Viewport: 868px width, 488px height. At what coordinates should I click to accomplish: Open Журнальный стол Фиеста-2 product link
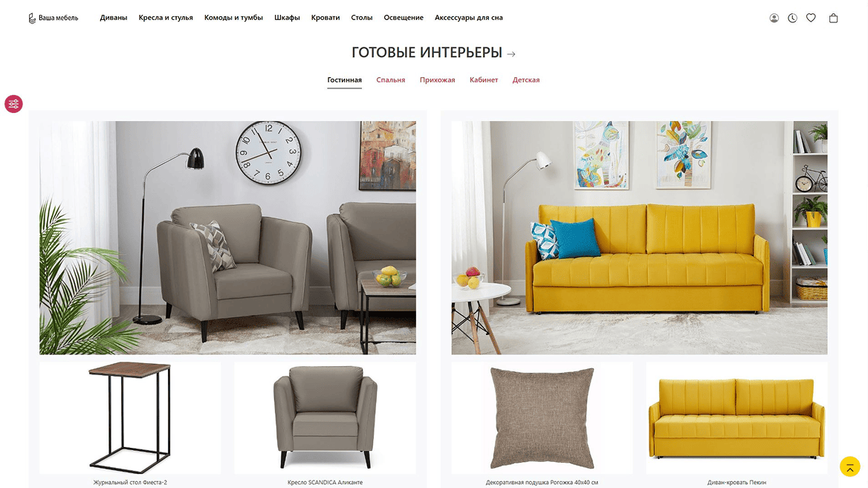(x=130, y=482)
